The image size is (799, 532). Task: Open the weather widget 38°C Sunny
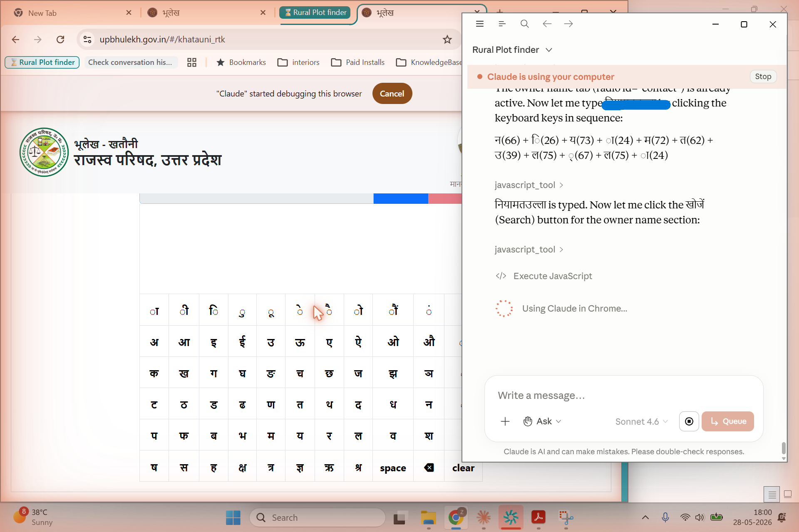33,517
